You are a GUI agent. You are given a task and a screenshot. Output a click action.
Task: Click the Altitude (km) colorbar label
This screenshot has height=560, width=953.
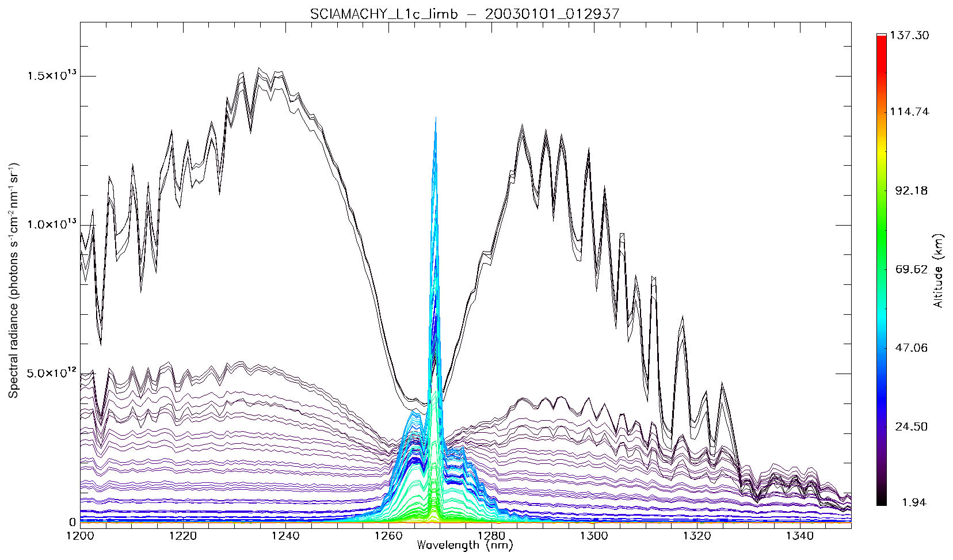click(939, 271)
